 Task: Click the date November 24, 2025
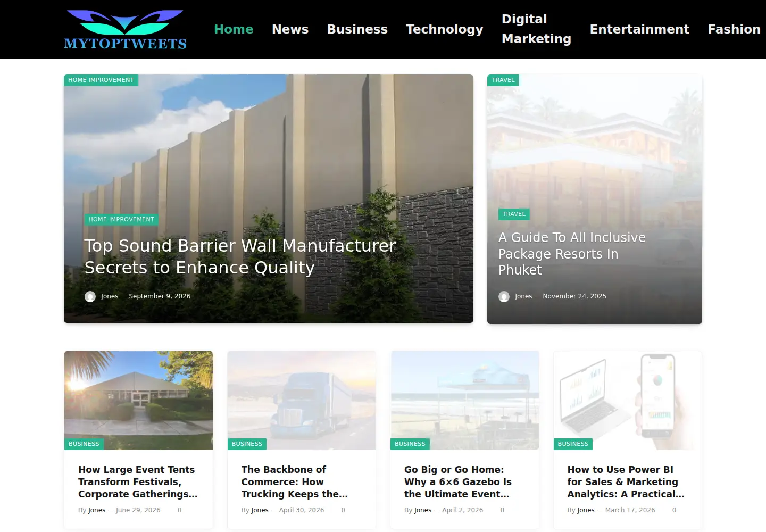coord(574,296)
